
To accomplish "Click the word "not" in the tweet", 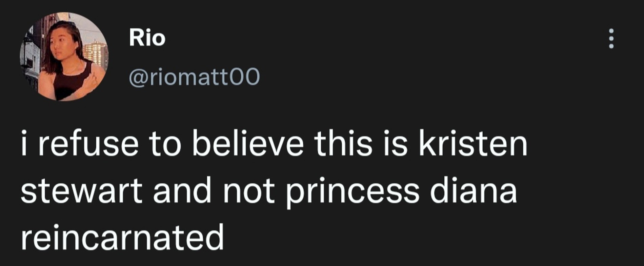I will coord(248,190).
